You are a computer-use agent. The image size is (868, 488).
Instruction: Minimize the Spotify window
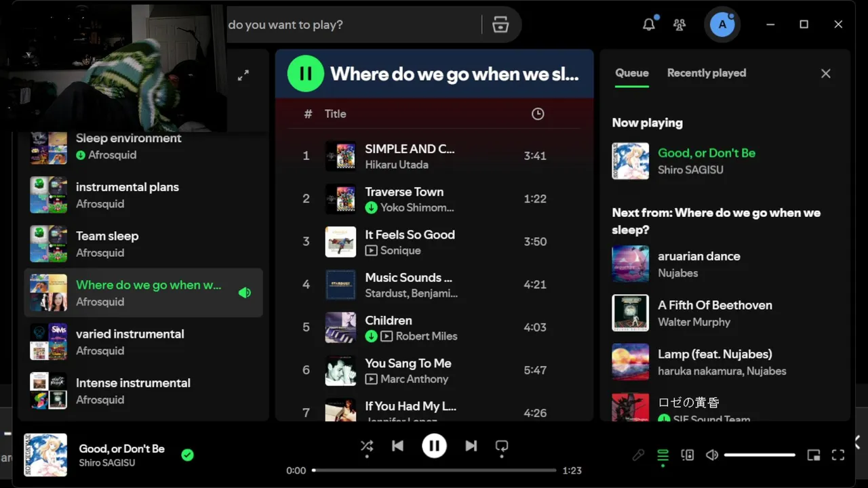(x=770, y=24)
